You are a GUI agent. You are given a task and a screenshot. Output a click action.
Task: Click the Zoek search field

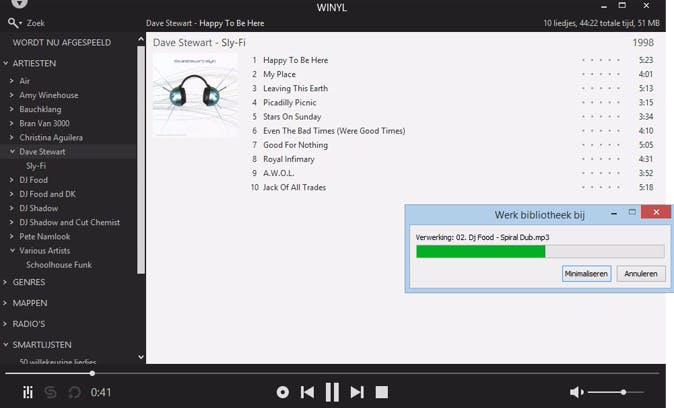pyautogui.click(x=36, y=23)
